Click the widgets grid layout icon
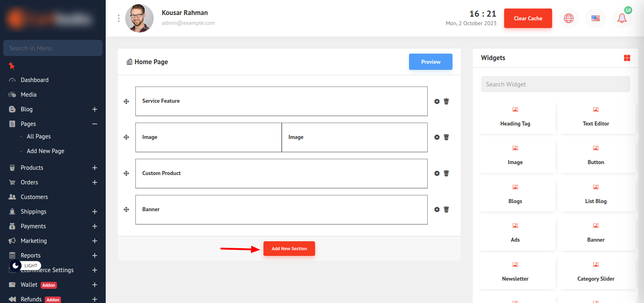The image size is (644, 303). pyautogui.click(x=627, y=58)
